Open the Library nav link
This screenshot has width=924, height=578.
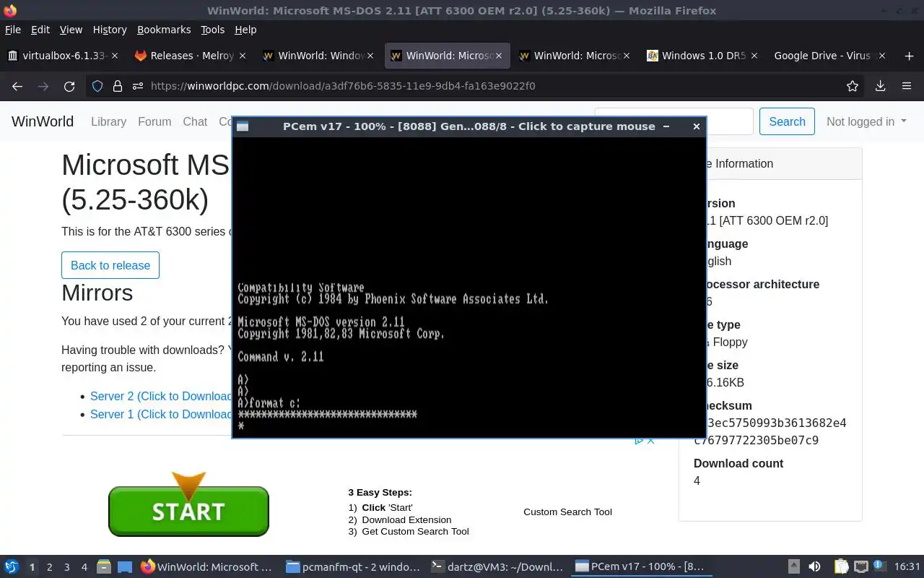point(108,121)
